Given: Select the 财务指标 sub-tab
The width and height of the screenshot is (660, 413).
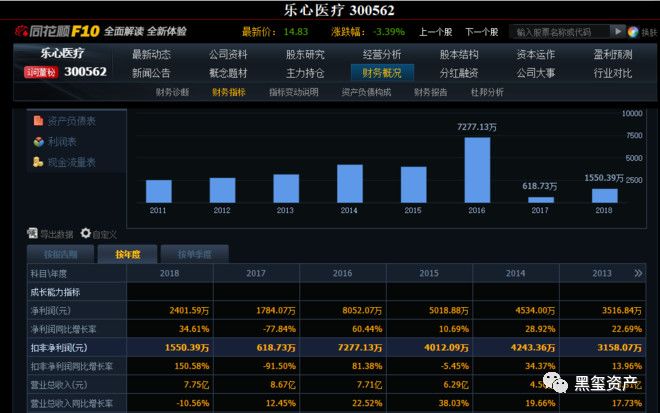Looking at the screenshot, I should coord(229,92).
